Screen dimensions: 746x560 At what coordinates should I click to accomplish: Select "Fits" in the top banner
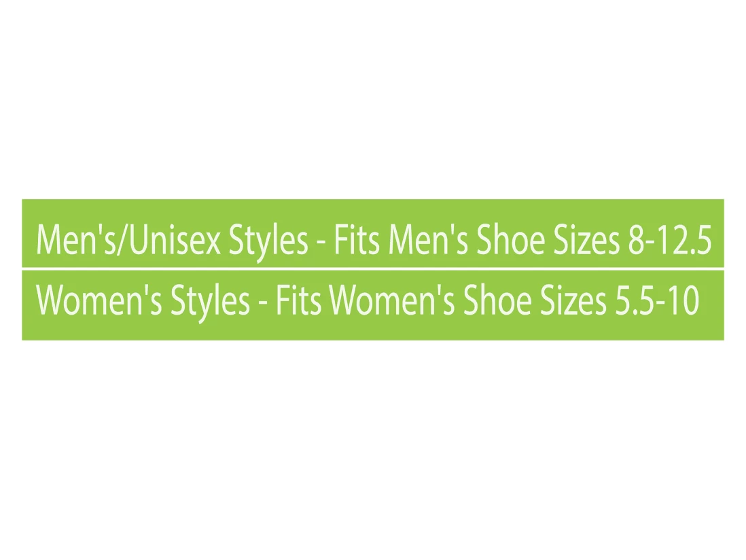(356, 240)
